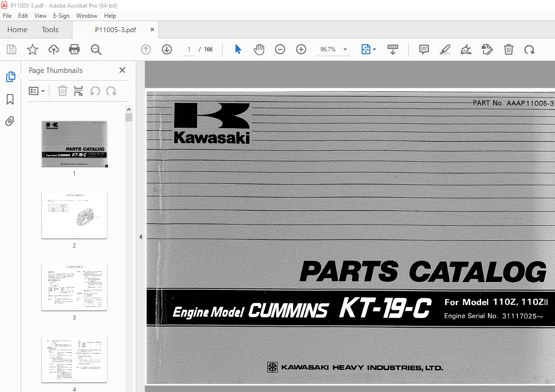Open zoom level dropdown arrow
This screenshot has width=555, height=392.
(x=345, y=49)
